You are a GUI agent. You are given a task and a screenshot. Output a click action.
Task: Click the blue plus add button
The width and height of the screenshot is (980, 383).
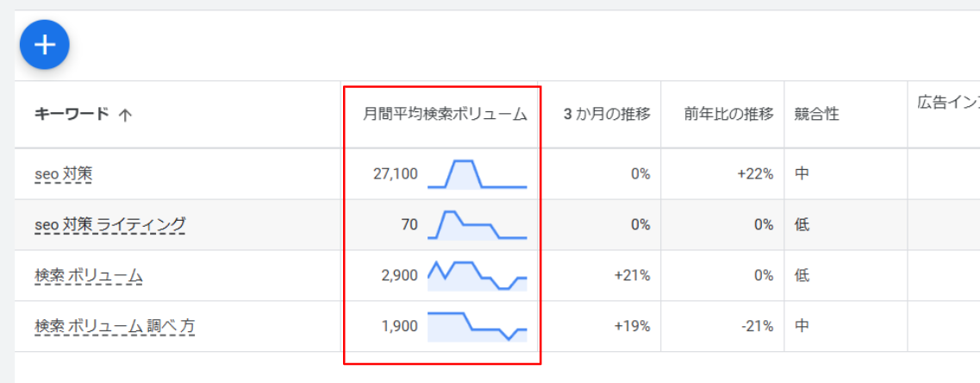click(x=45, y=45)
